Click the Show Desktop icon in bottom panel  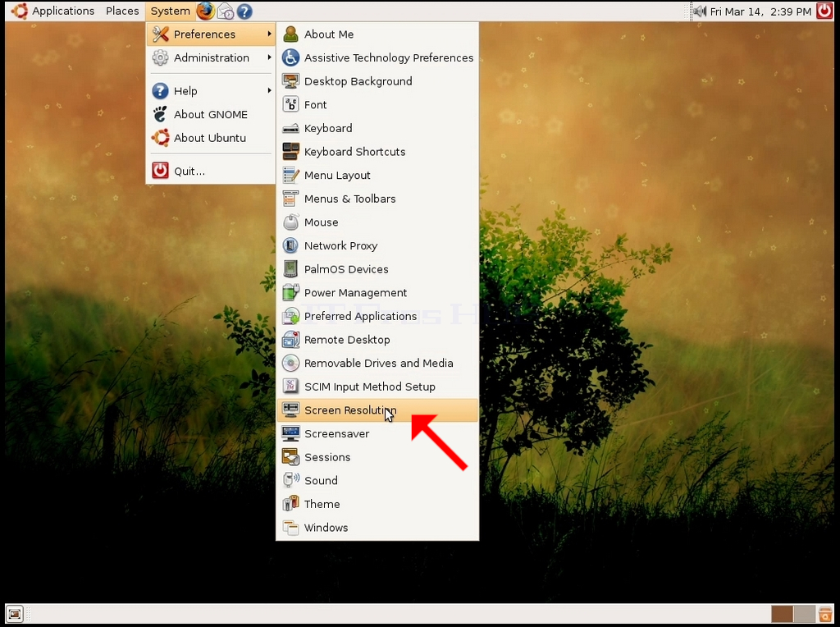point(15,614)
